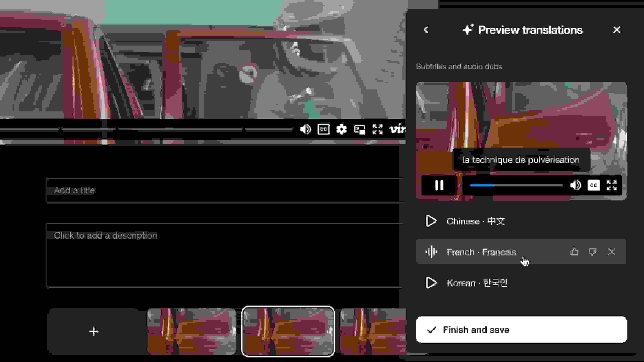The width and height of the screenshot is (644, 362).
Task: Seek using the preview progress bar
Action: [x=516, y=185]
